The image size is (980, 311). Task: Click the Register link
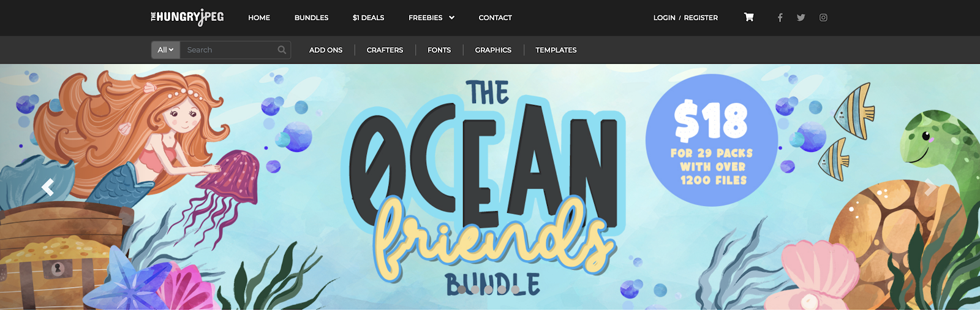(701, 18)
